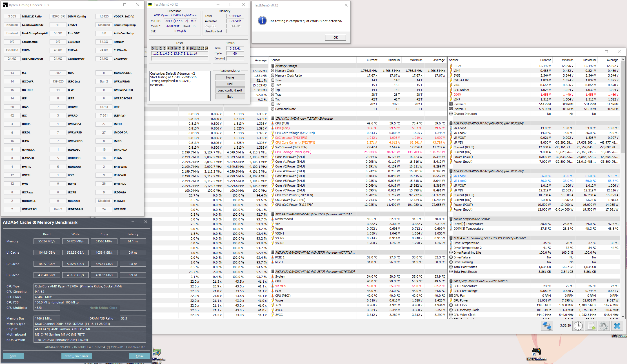The image size is (627, 364).
Task: Click the clock reset-timer icon
Action: click(x=578, y=326)
